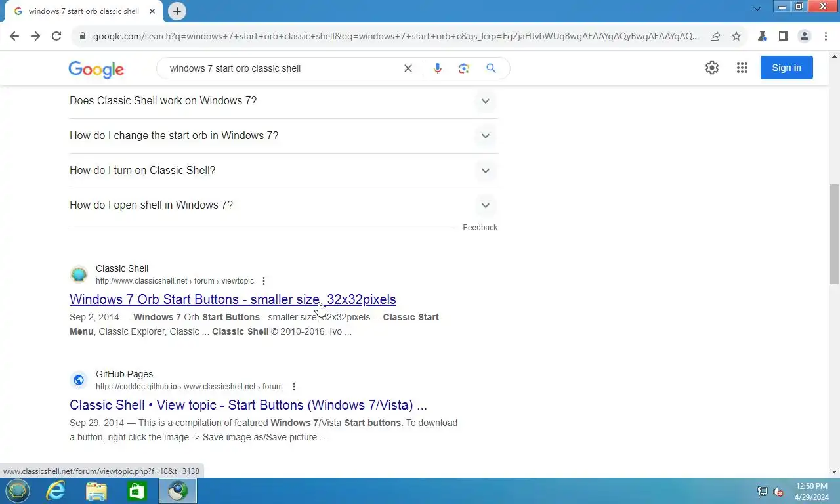
Task: Open 'Classic Shell • View topic - Start Buttons' result
Action: click(x=248, y=405)
